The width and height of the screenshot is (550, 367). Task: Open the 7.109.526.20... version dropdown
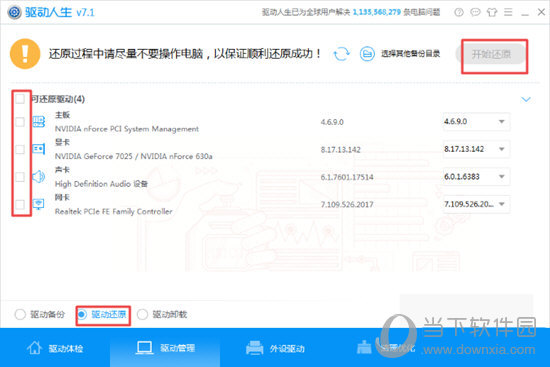[x=476, y=204]
